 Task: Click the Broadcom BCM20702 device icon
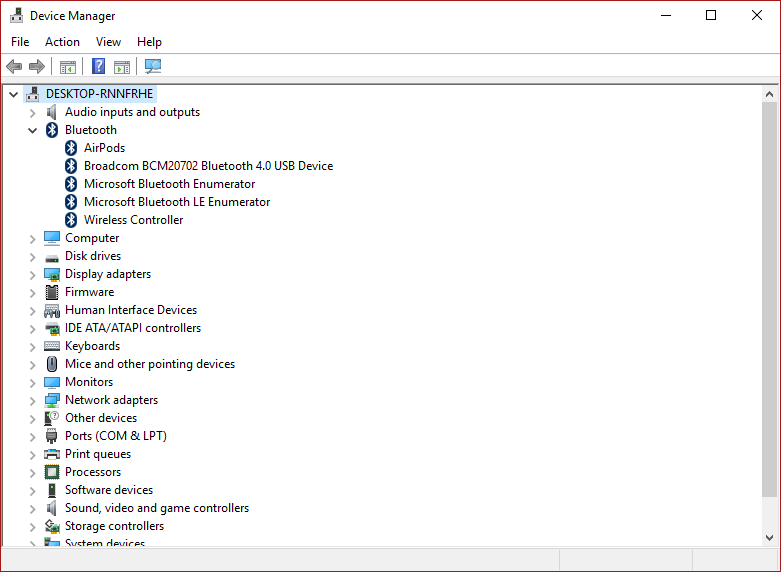71,166
